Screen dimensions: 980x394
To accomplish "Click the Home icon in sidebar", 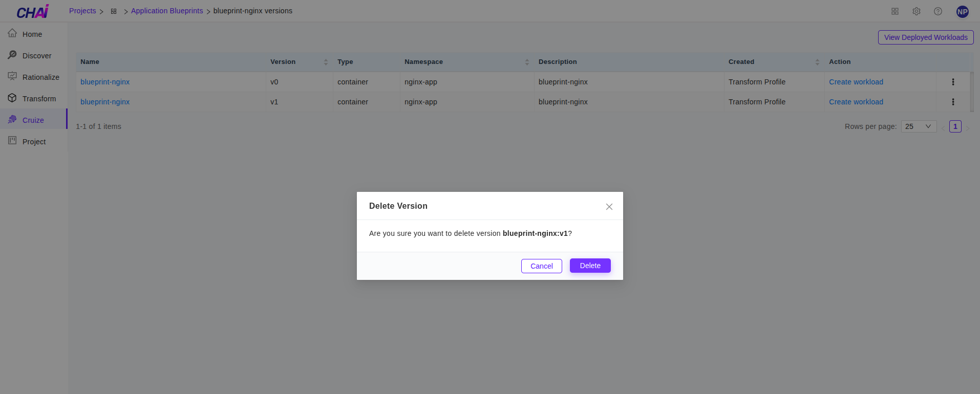I will click(12, 34).
